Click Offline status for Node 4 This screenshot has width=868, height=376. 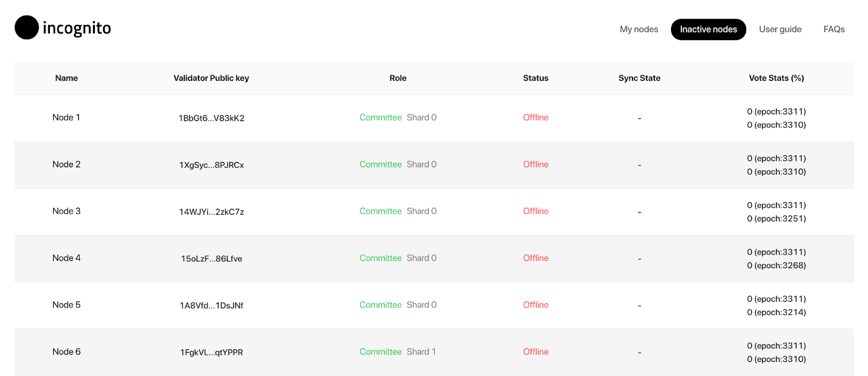coord(535,258)
